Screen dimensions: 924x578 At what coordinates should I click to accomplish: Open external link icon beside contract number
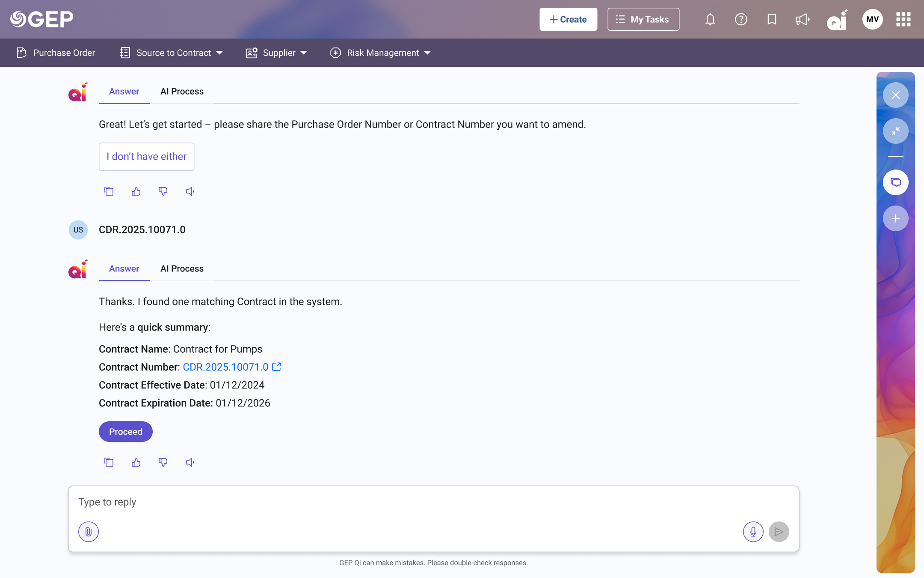277,367
